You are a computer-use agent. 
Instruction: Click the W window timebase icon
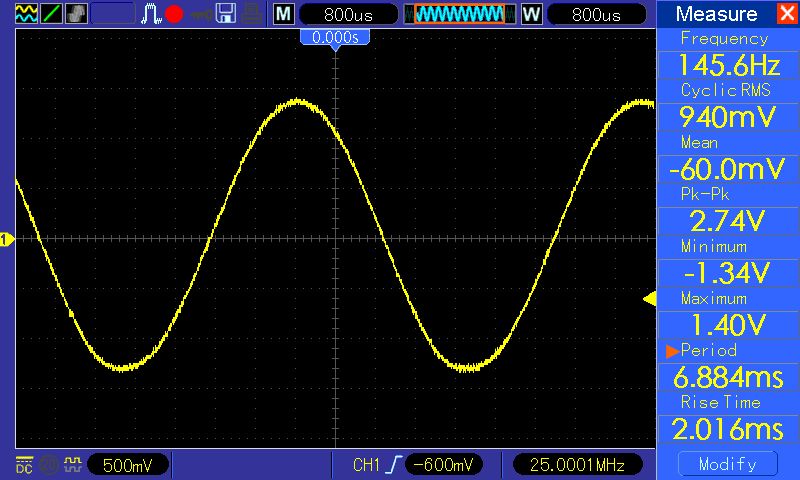[x=531, y=14]
